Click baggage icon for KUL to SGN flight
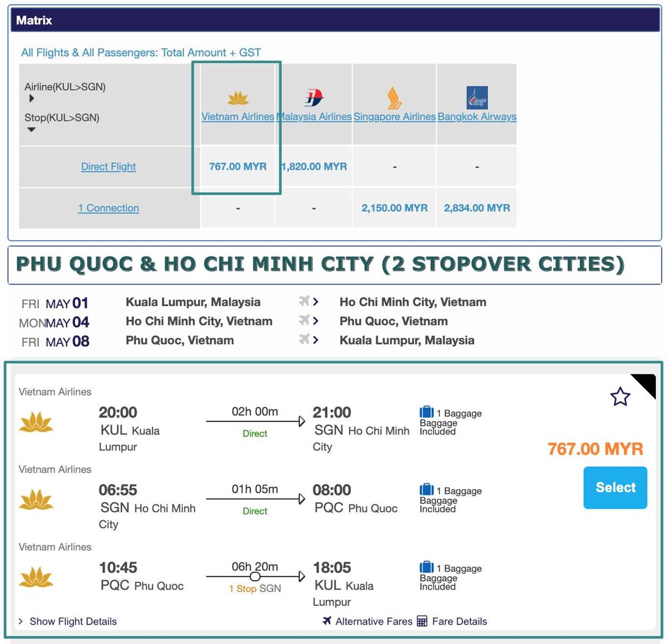The height and width of the screenshot is (644, 667). (x=426, y=412)
